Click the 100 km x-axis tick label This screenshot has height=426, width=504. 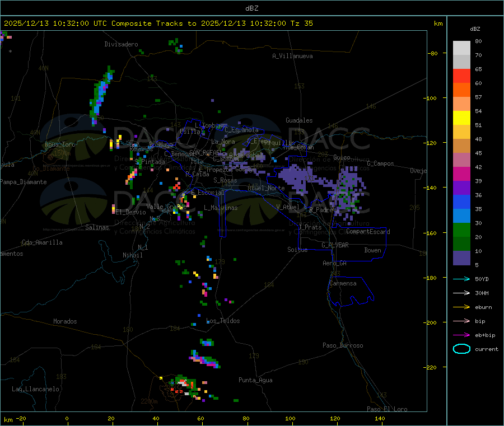[x=290, y=418]
